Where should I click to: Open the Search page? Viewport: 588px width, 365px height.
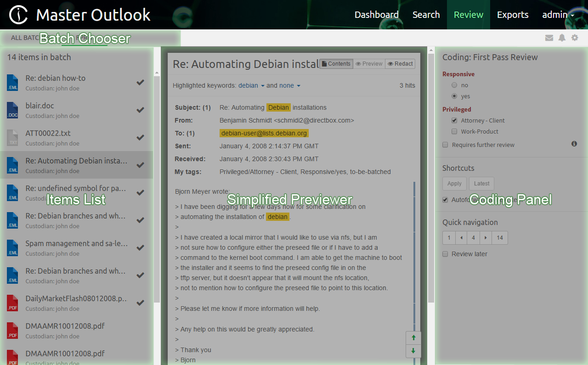(x=426, y=14)
